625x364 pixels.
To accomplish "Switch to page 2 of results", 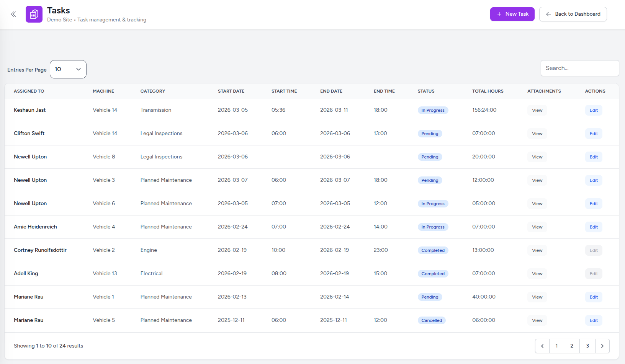I will coord(572,346).
